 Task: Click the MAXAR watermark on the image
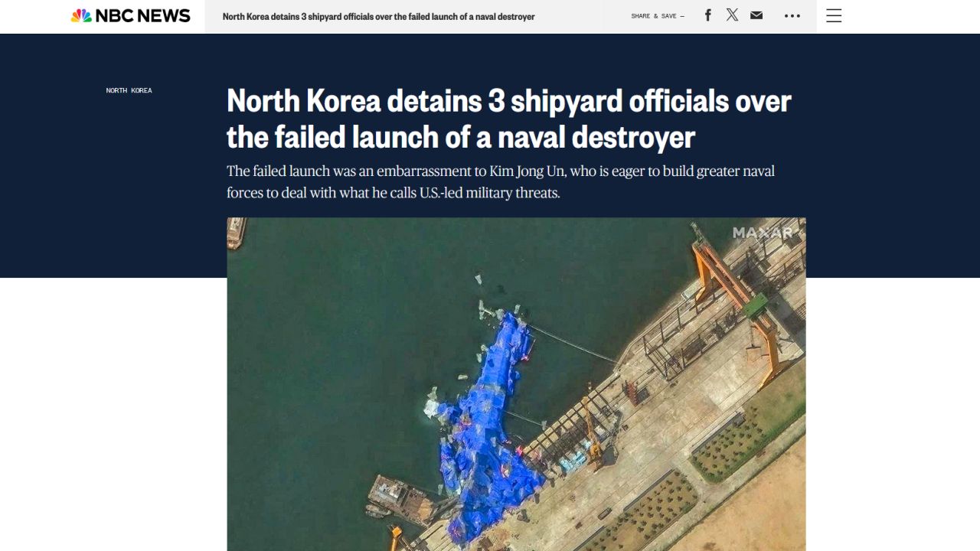point(763,233)
